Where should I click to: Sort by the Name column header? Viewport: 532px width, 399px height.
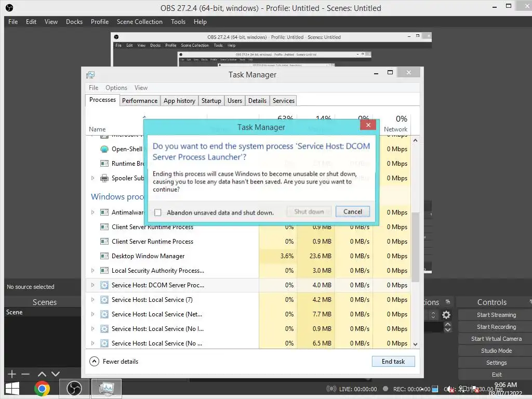click(97, 129)
